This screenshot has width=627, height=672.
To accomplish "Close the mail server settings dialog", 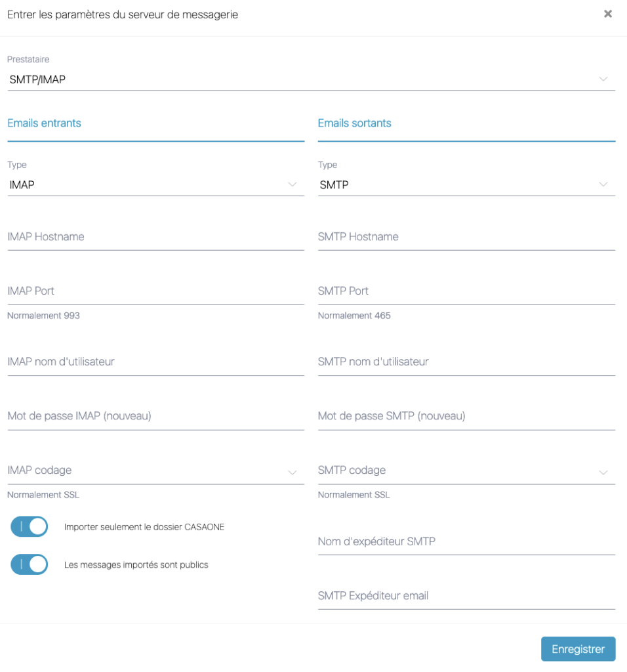I will click(x=608, y=14).
